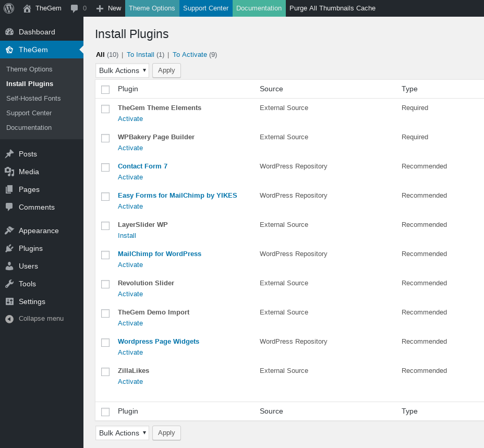Tick the LayerSlider WP checkbox
The height and width of the screenshot is (448, 484).
pos(105,226)
